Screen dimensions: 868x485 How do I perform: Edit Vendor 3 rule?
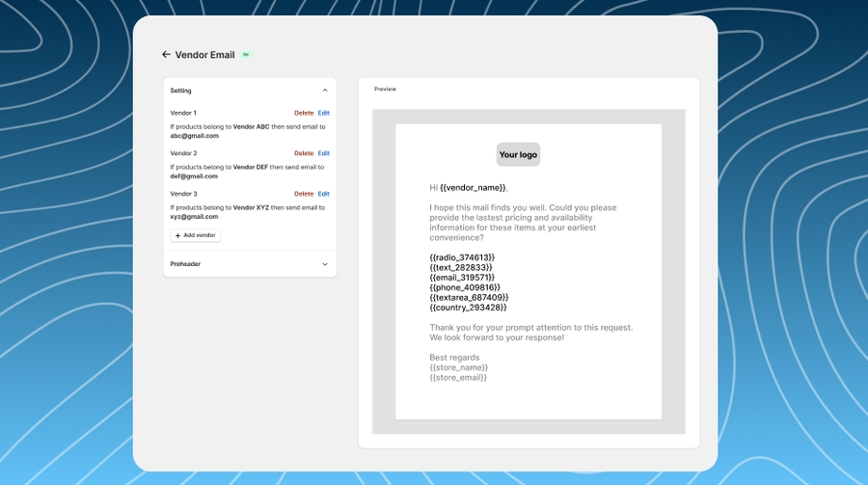point(324,194)
